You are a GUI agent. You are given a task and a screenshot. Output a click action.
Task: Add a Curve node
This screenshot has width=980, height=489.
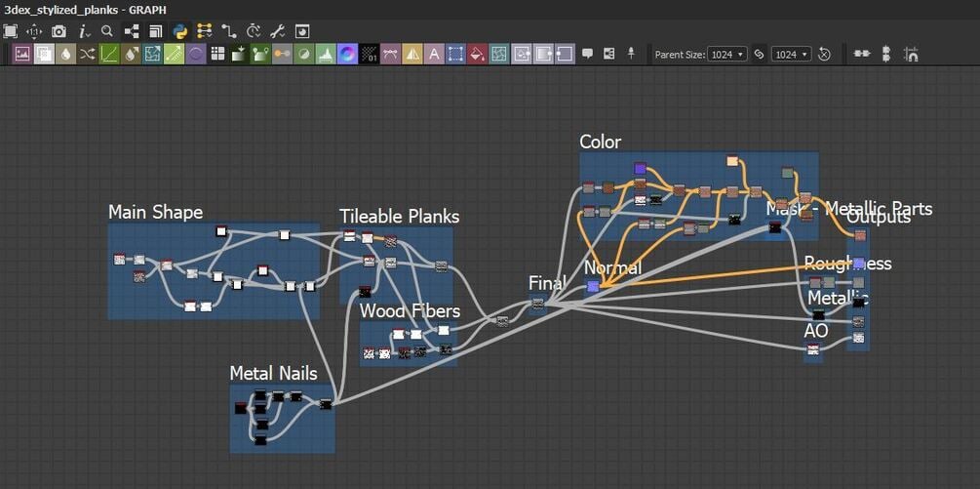pos(109,54)
